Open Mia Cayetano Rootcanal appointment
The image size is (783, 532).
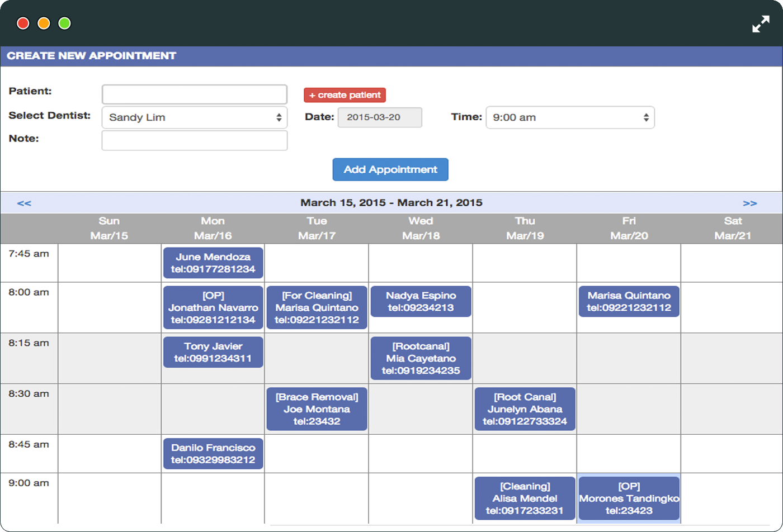[x=421, y=358]
